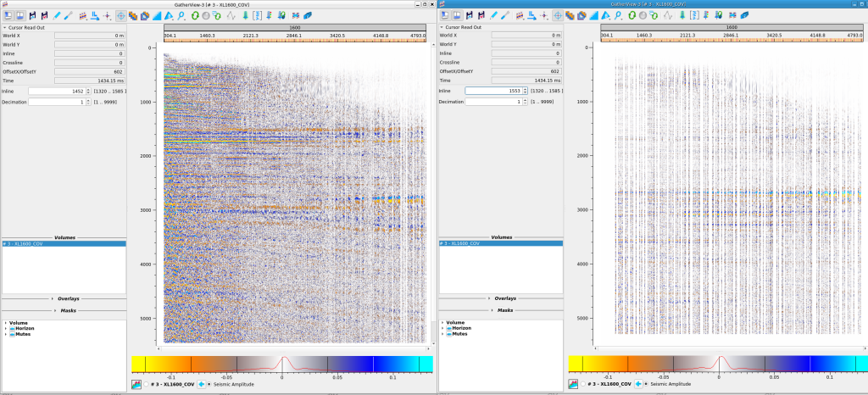Expand the Horizon tree node in left panel

click(x=5, y=328)
